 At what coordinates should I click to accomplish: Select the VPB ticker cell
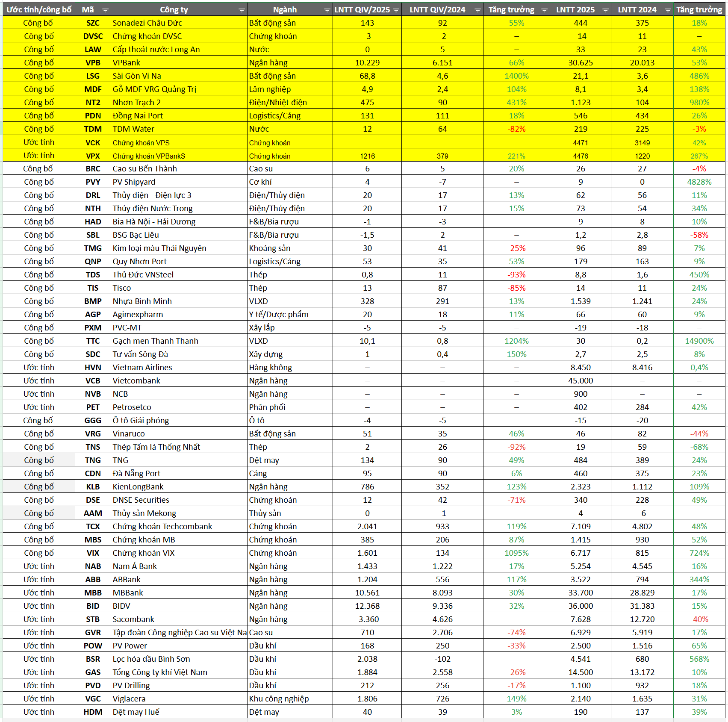(93, 63)
